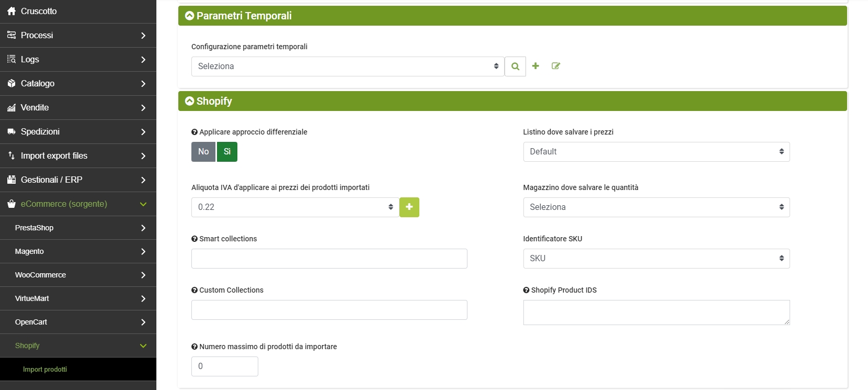Open the Identificatore SKU dropdown
The height and width of the screenshot is (390, 868).
click(x=656, y=259)
